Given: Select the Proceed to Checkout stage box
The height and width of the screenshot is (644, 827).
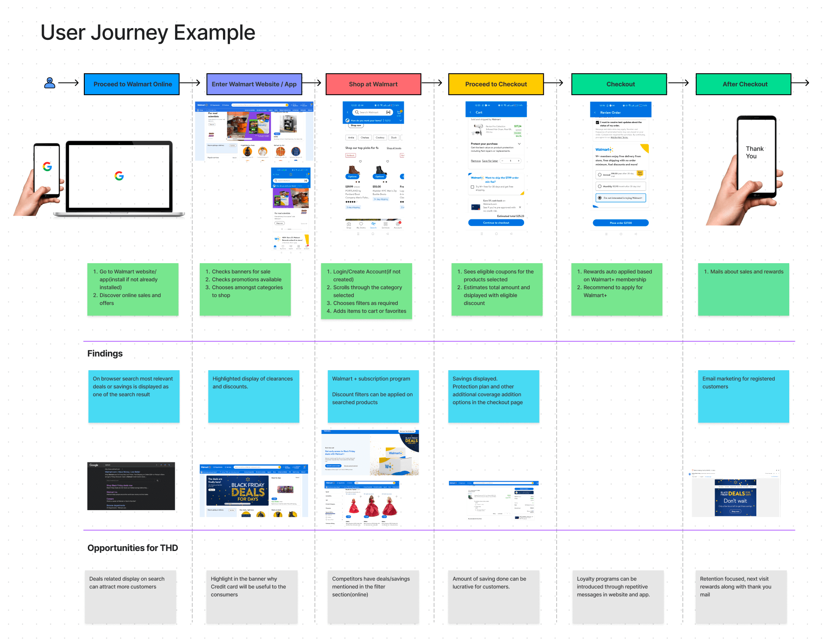Looking at the screenshot, I should click(496, 84).
